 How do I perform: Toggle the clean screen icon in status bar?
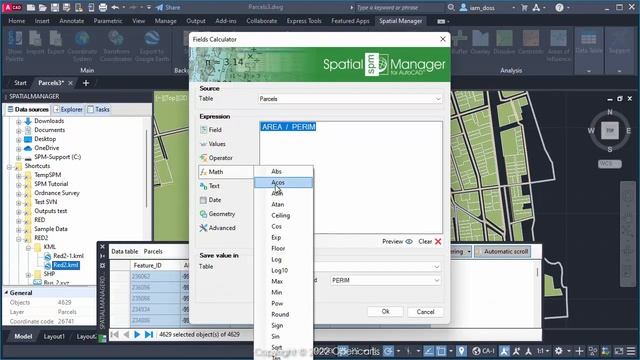click(619, 351)
